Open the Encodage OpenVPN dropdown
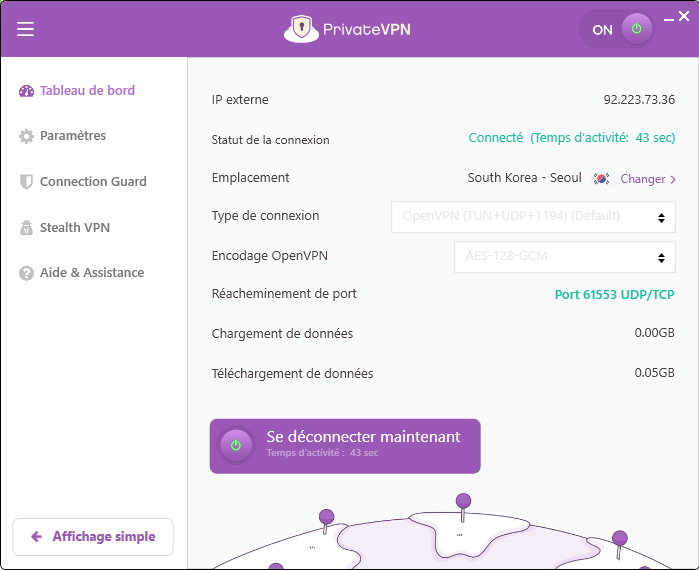Viewport: 699px width, 570px height. 565,257
